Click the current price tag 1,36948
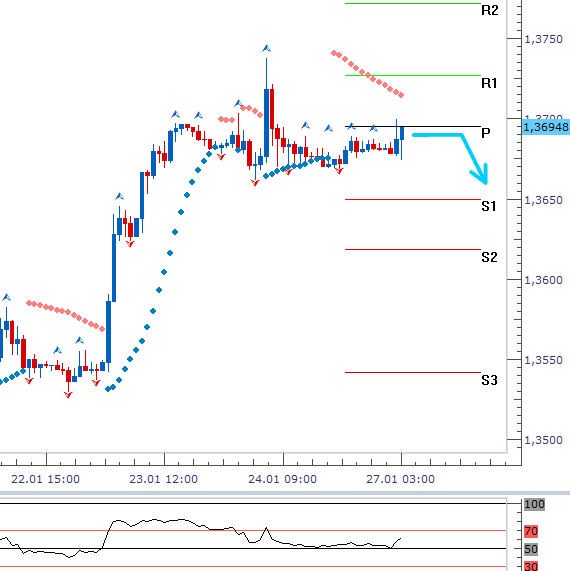Image resolution: width=570 pixels, height=571 pixels. click(546, 127)
